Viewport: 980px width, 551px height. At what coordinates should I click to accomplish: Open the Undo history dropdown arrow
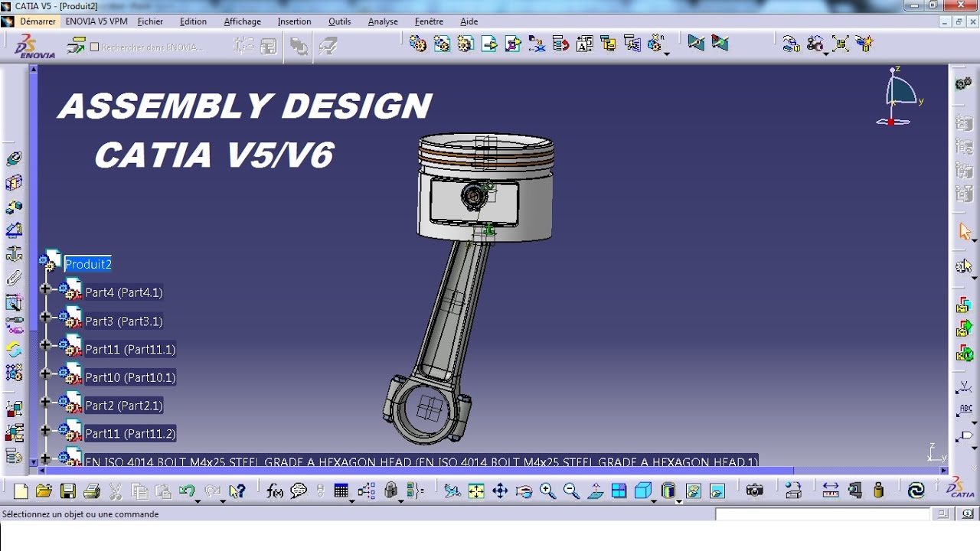(198, 500)
